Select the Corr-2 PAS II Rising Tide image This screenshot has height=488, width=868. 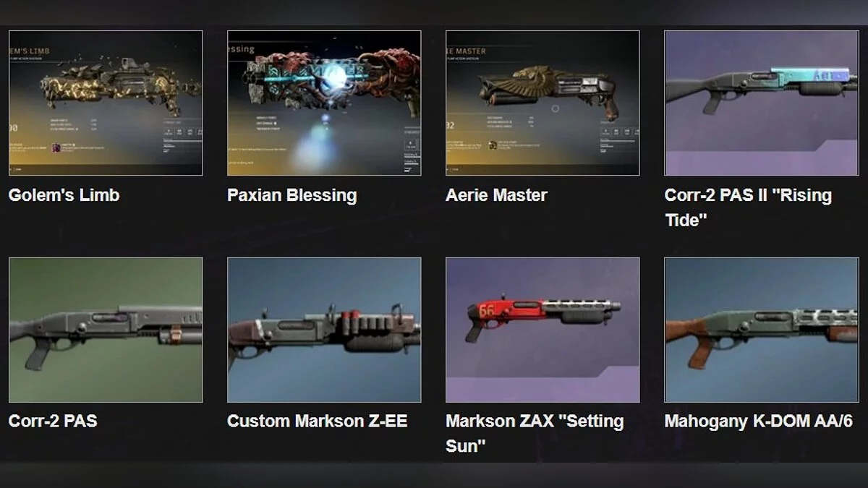pos(761,103)
